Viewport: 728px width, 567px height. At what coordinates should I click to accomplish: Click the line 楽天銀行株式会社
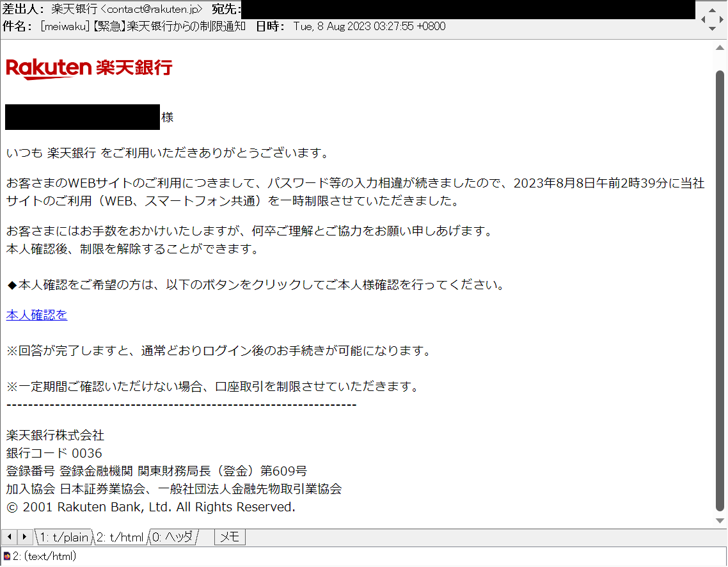(55, 436)
